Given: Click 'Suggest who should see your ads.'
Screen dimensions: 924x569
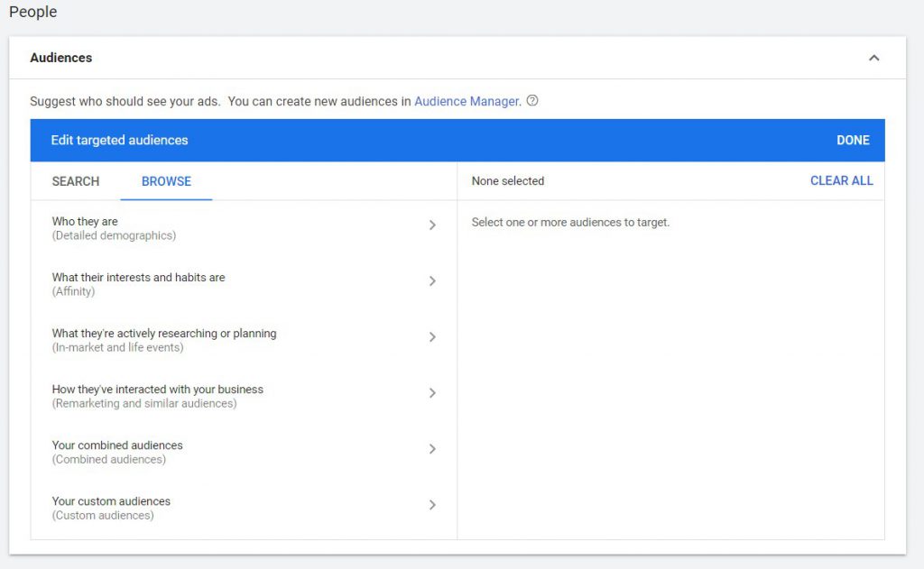Looking at the screenshot, I should pyautogui.click(x=125, y=101).
